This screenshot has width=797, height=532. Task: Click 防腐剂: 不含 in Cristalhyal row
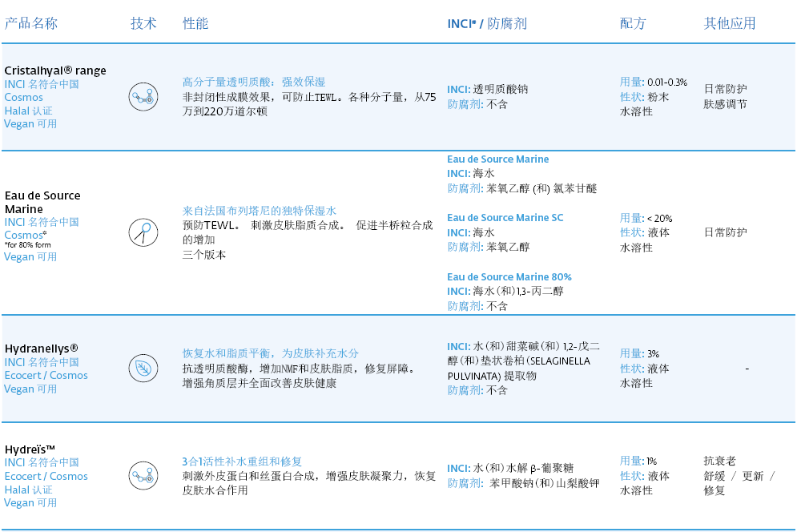coord(477,104)
